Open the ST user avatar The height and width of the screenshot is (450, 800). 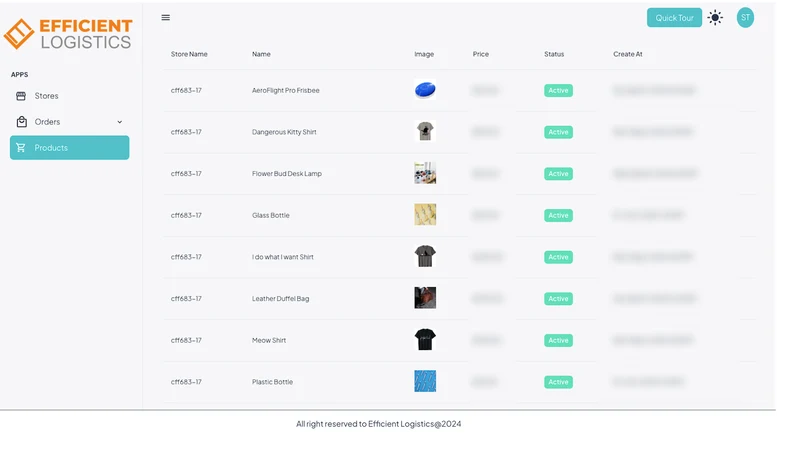click(745, 17)
